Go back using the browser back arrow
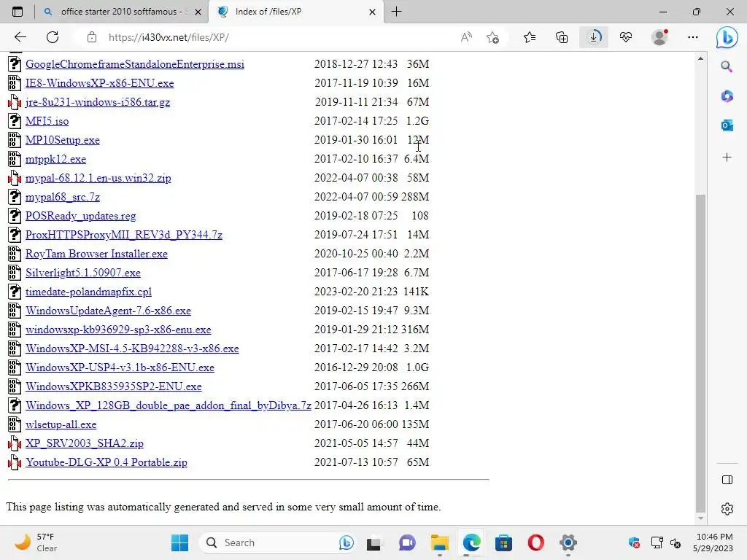 pos(20,37)
